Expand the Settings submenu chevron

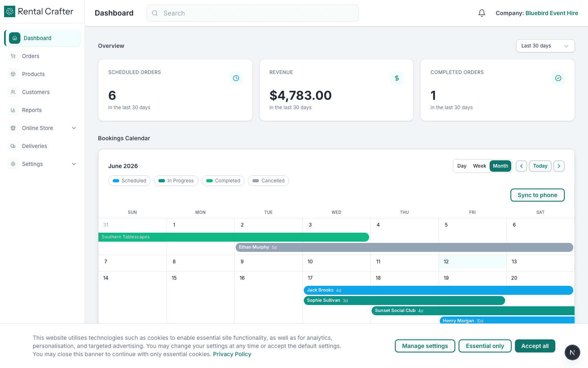coord(74,164)
